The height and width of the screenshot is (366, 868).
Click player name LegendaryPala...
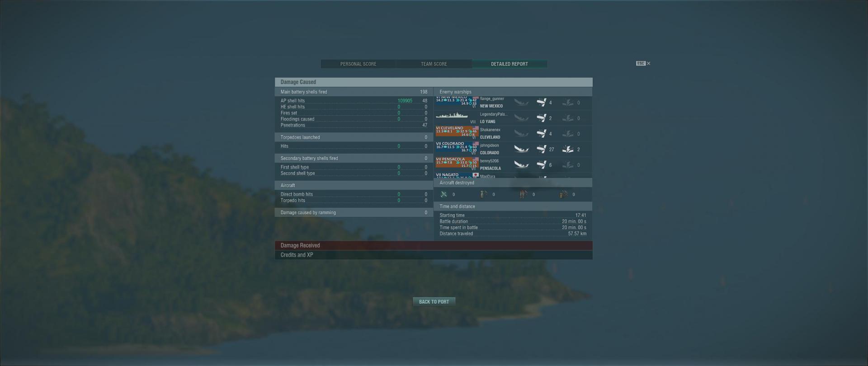pos(494,114)
